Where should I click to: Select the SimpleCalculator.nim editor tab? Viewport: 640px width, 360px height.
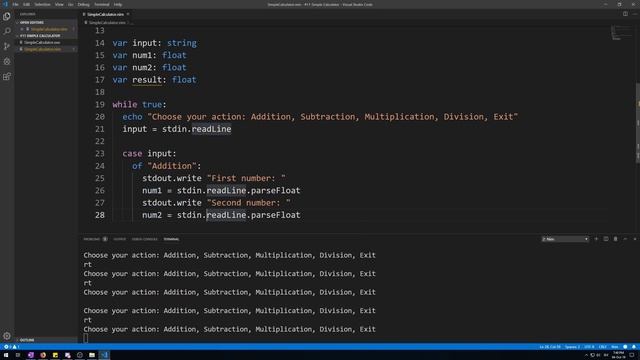(105, 14)
